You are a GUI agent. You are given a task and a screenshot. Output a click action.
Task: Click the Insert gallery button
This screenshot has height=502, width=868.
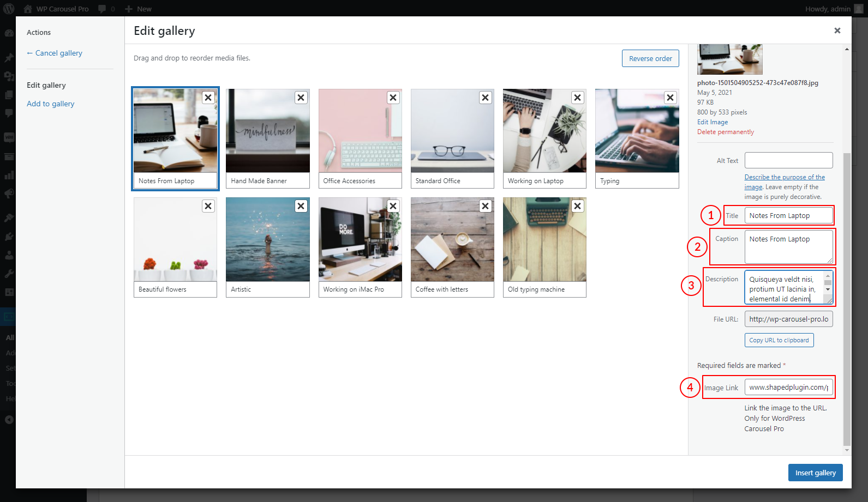coord(815,473)
